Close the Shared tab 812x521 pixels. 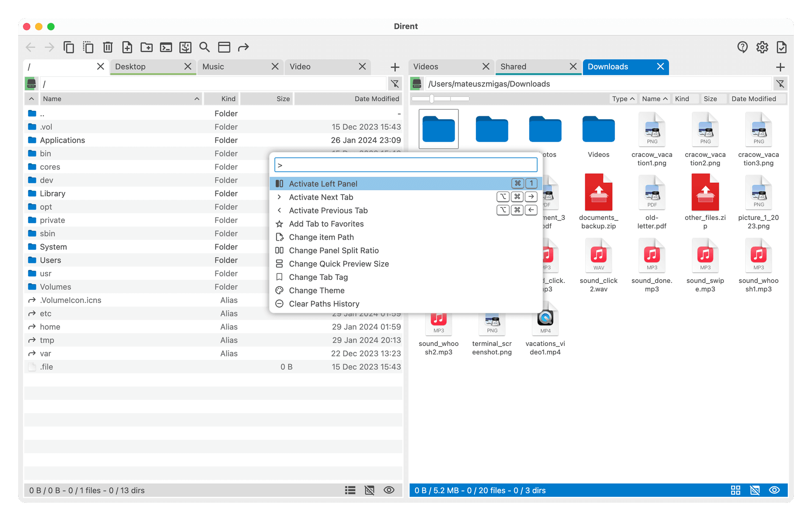[573, 66]
